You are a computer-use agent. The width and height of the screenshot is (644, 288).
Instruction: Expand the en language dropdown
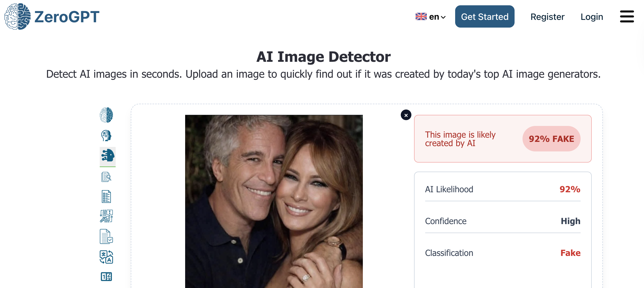click(438, 17)
